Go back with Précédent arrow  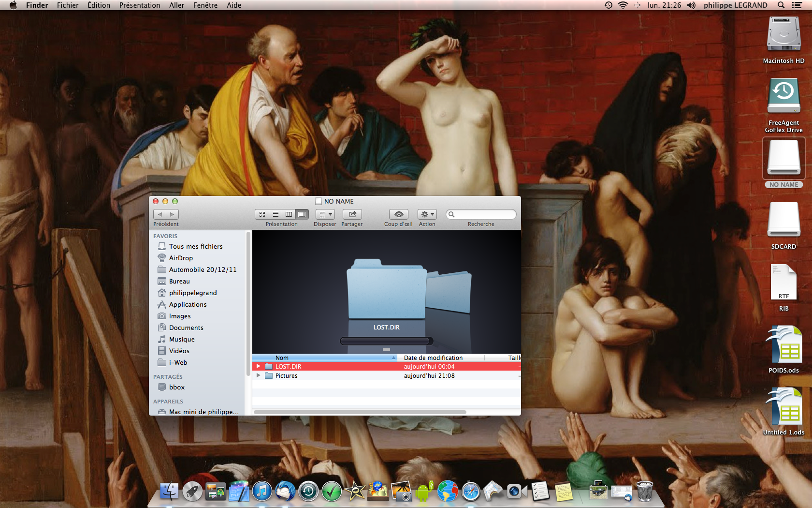click(160, 214)
